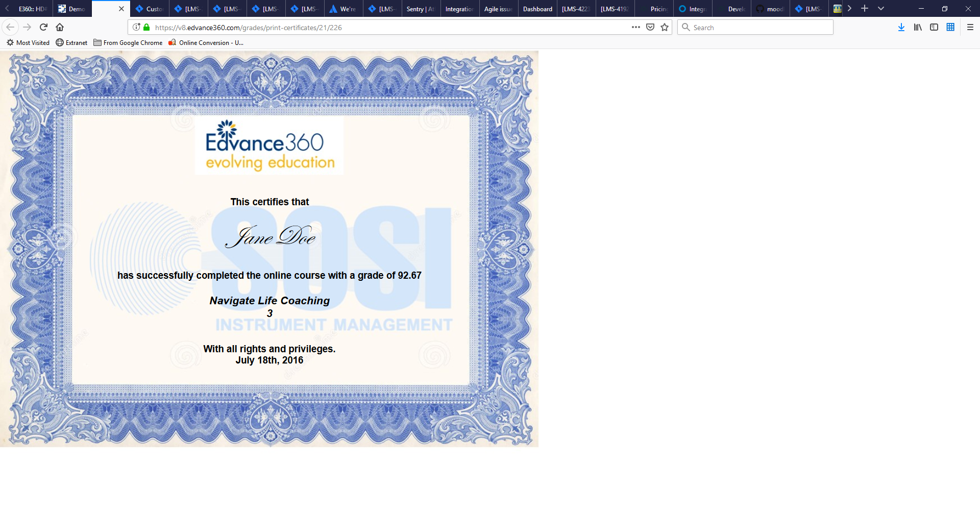980x510 pixels.
Task: Expand the list all tabs chevron
Action: click(x=881, y=9)
